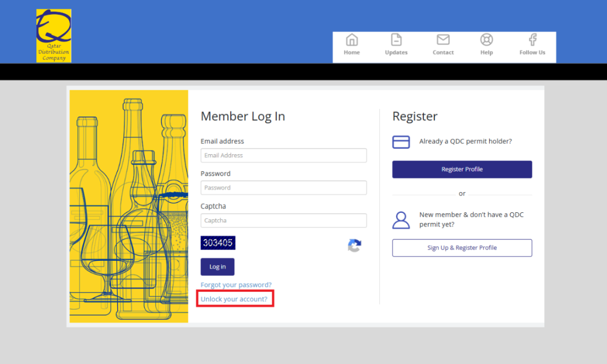
Task: Click the Facebook Follow Us icon
Action: click(x=532, y=40)
